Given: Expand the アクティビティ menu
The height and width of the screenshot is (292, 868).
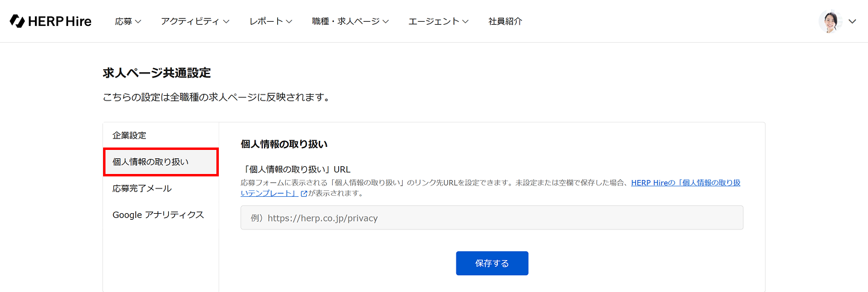Looking at the screenshot, I should point(195,21).
